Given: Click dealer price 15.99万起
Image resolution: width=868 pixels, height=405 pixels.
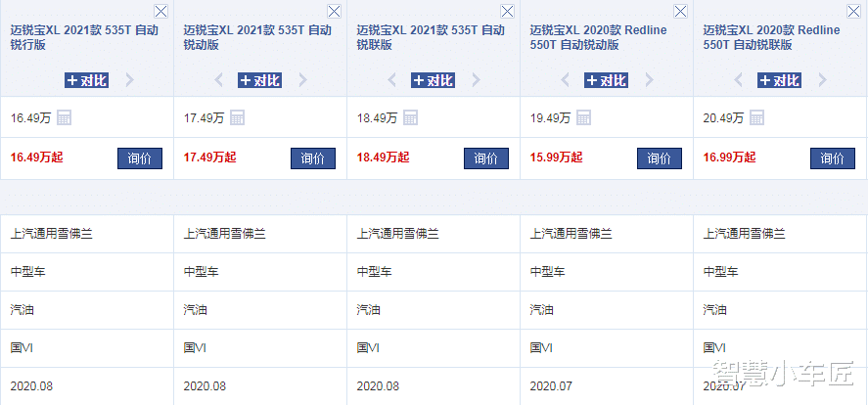Looking at the screenshot, I should click(557, 157).
